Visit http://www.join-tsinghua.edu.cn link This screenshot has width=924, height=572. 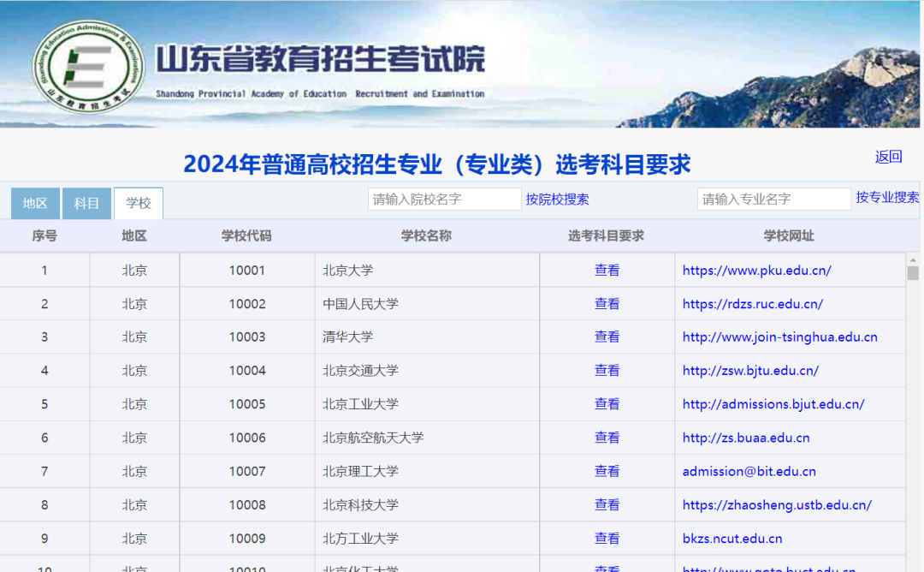tap(779, 337)
